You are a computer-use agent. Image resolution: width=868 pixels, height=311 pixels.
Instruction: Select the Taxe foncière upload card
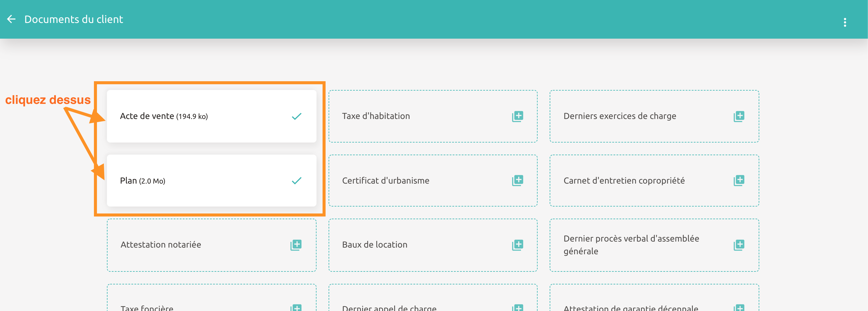pyautogui.click(x=212, y=297)
